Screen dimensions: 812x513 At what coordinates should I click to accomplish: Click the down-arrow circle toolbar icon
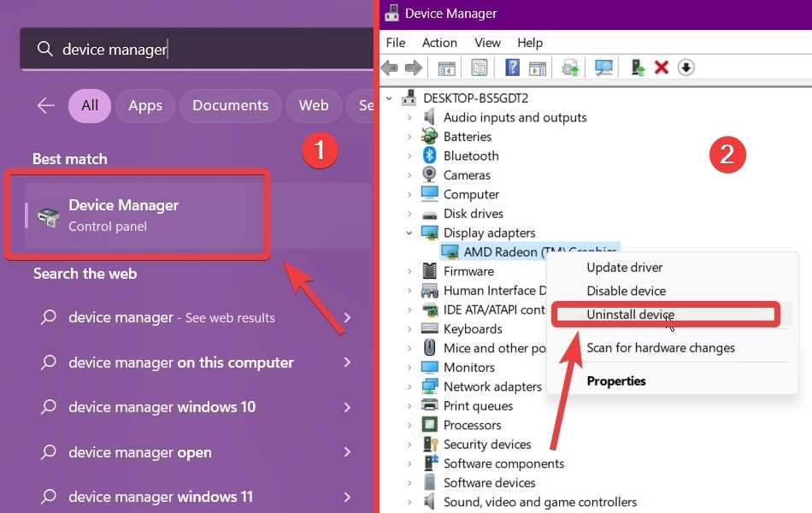tap(686, 68)
